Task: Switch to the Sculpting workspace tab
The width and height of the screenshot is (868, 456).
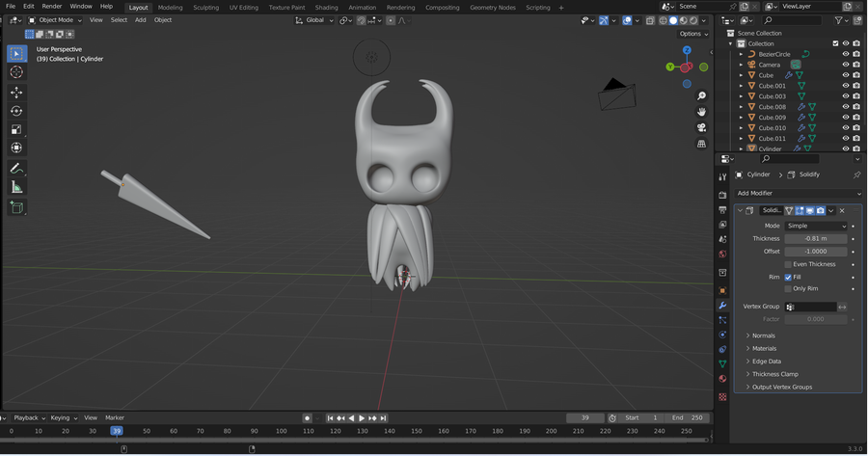Action: pos(206,7)
